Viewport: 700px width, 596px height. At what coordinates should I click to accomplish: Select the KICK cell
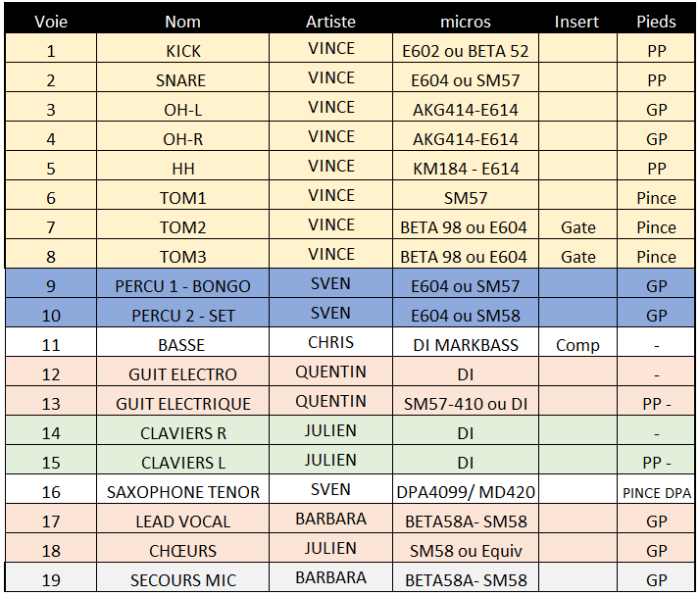tap(182, 50)
